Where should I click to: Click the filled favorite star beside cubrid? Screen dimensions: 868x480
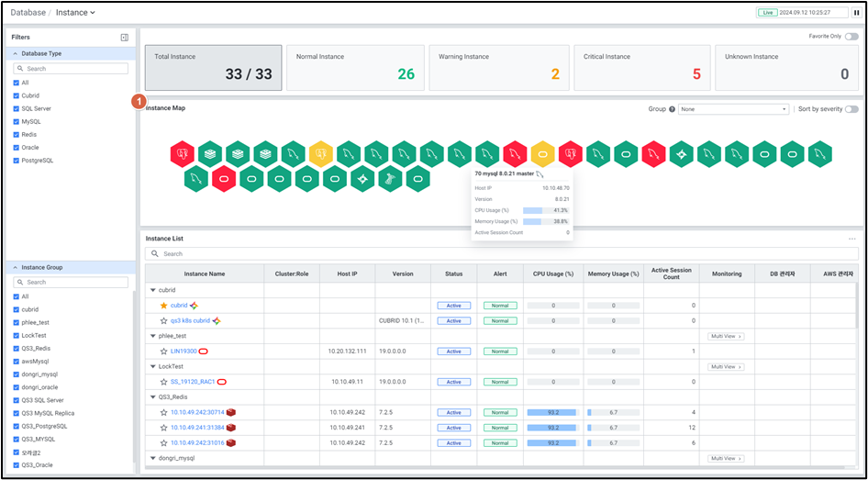(x=163, y=305)
